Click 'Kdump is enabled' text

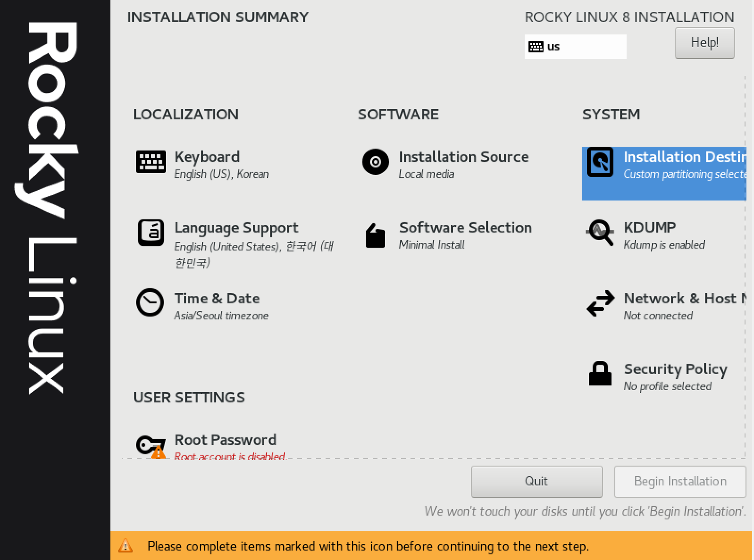[664, 245]
